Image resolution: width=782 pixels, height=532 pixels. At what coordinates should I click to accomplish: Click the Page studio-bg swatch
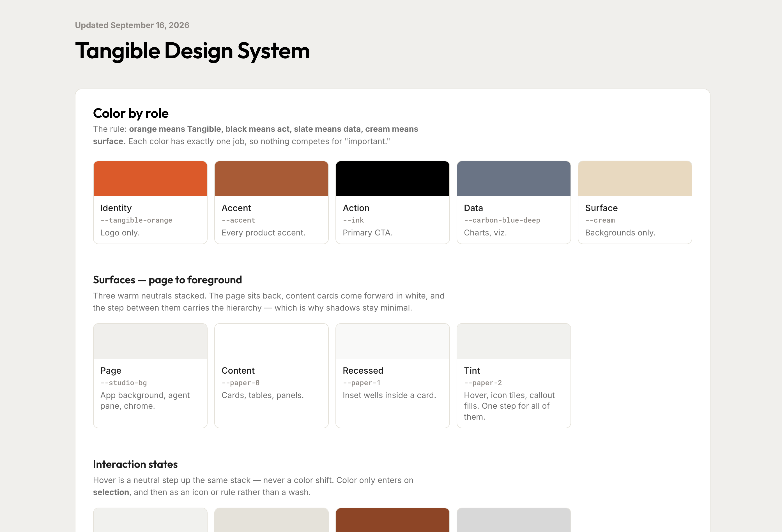tap(150, 341)
